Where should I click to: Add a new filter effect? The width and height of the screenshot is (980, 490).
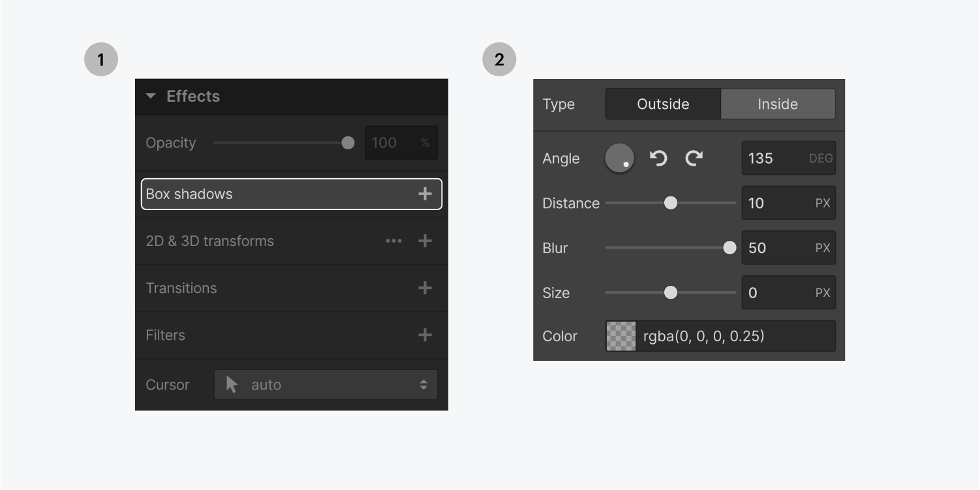coord(425,335)
